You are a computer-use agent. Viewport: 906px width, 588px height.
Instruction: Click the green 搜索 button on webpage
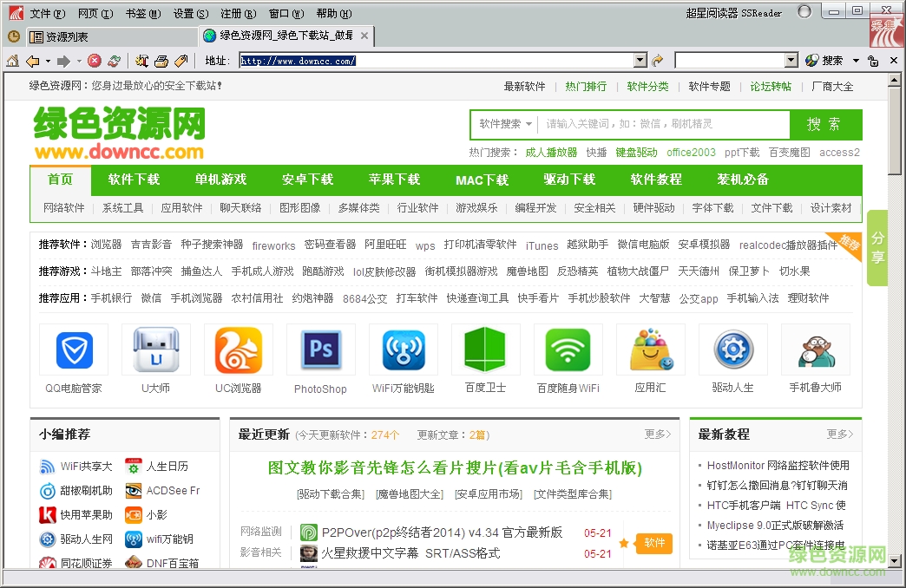tap(824, 124)
